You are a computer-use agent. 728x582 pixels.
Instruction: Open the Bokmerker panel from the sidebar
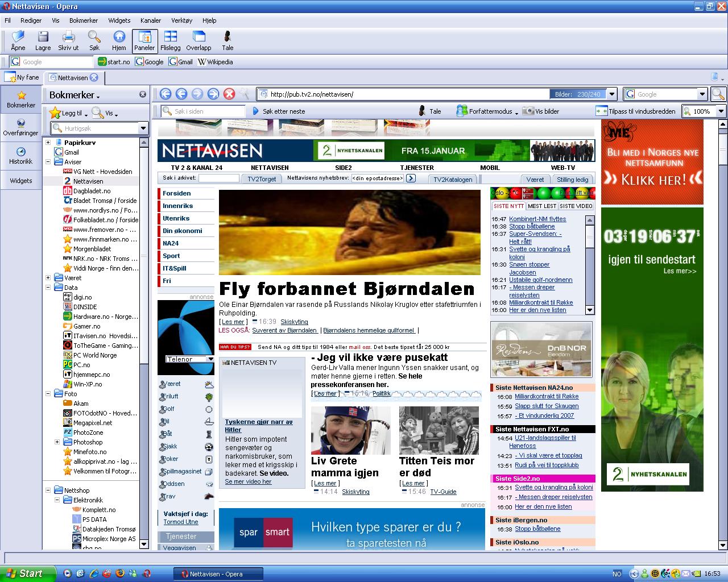21,99
